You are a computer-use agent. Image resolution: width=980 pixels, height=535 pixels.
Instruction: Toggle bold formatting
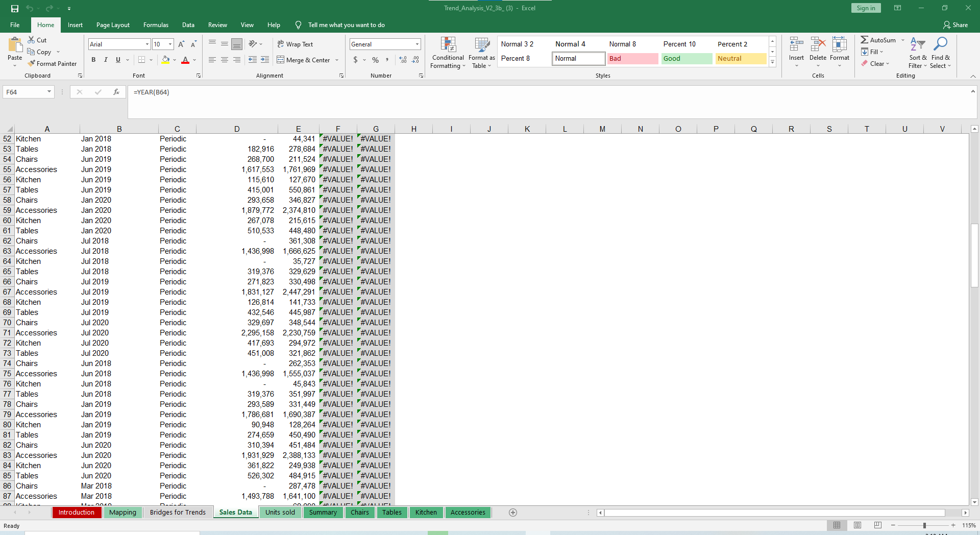pyautogui.click(x=93, y=60)
